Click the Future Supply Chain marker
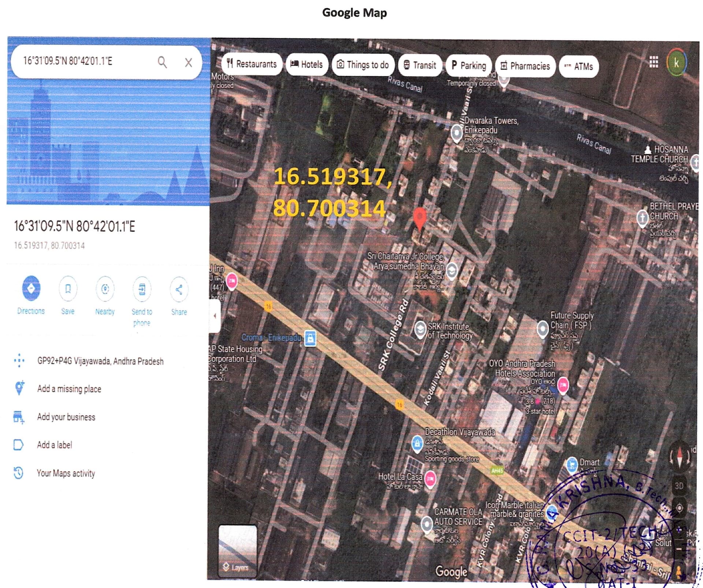Image resolution: width=703 pixels, height=588 pixels. pyautogui.click(x=542, y=329)
